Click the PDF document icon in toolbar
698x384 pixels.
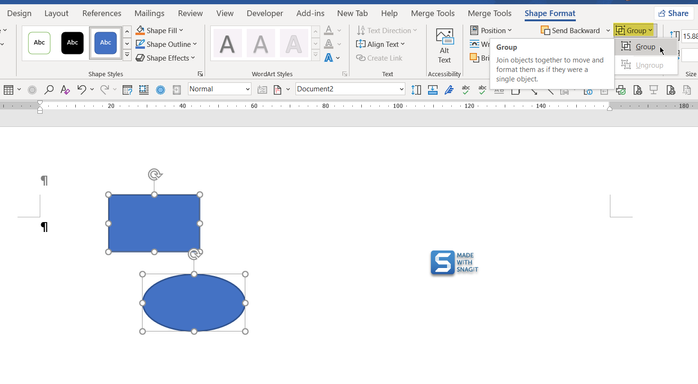277,90
